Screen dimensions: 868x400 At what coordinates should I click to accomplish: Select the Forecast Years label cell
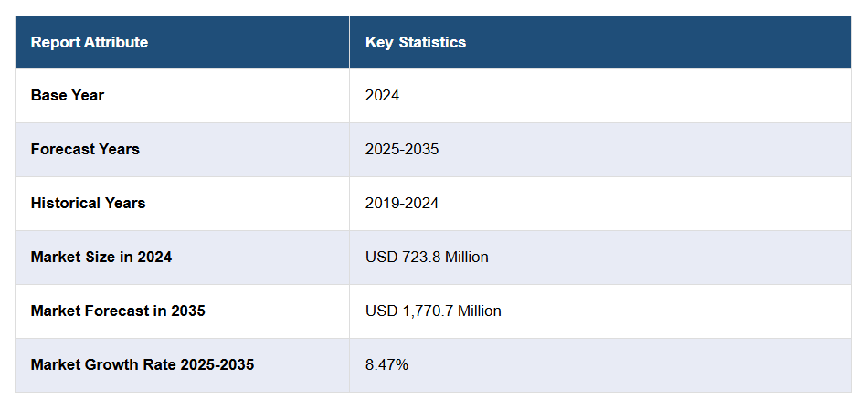(85, 149)
